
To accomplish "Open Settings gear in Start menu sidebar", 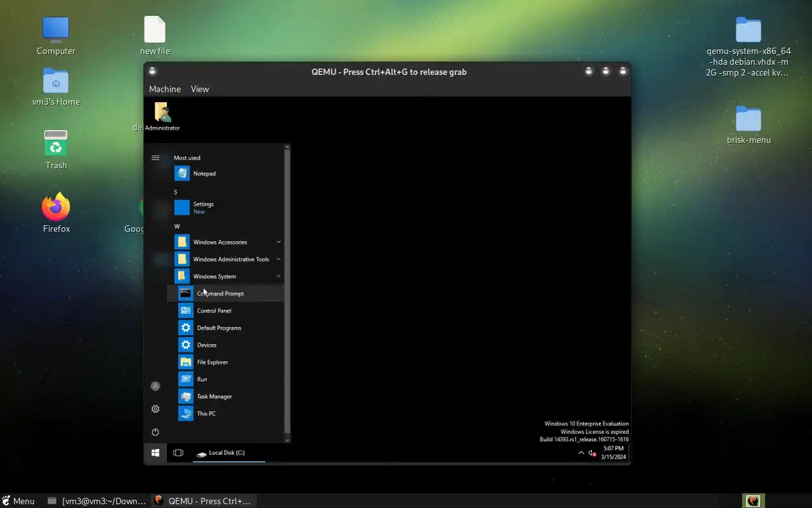I will [x=155, y=409].
